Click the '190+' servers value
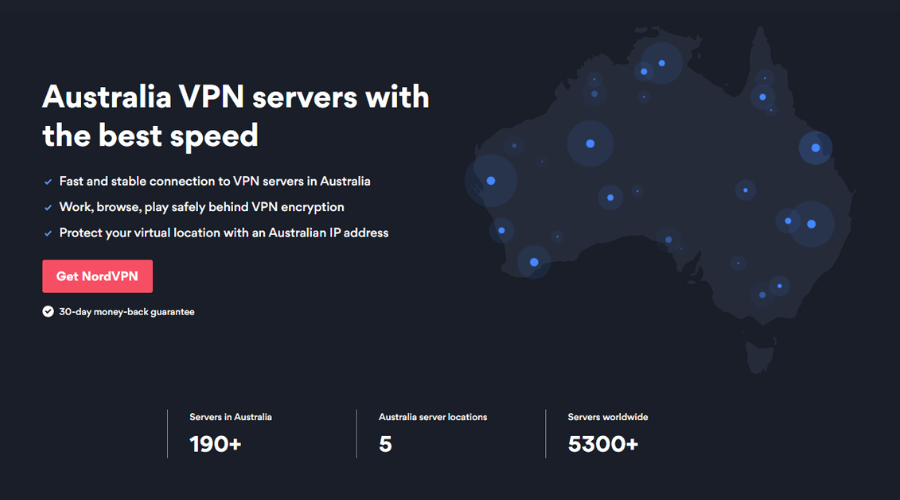 [x=215, y=444]
